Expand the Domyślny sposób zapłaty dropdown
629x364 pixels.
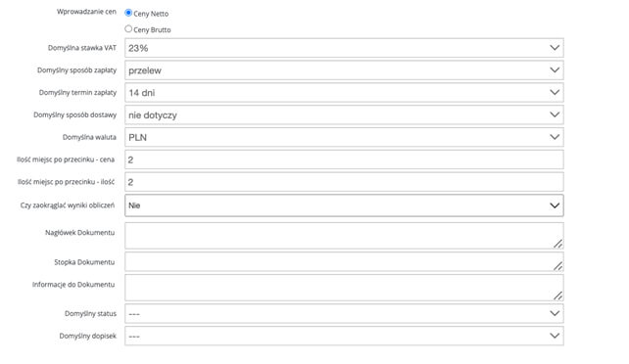(x=344, y=70)
